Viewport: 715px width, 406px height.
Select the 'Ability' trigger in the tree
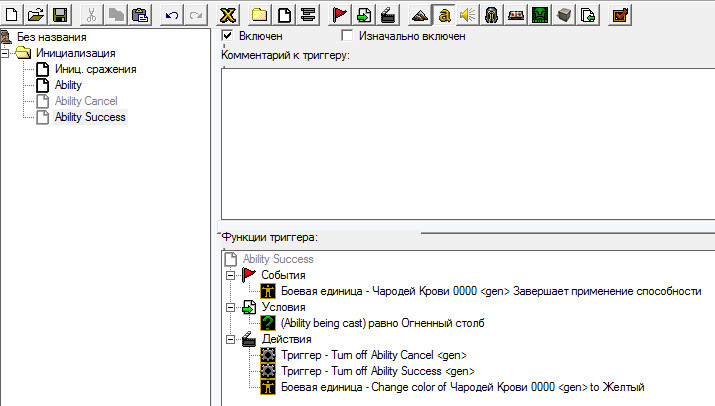coord(68,85)
